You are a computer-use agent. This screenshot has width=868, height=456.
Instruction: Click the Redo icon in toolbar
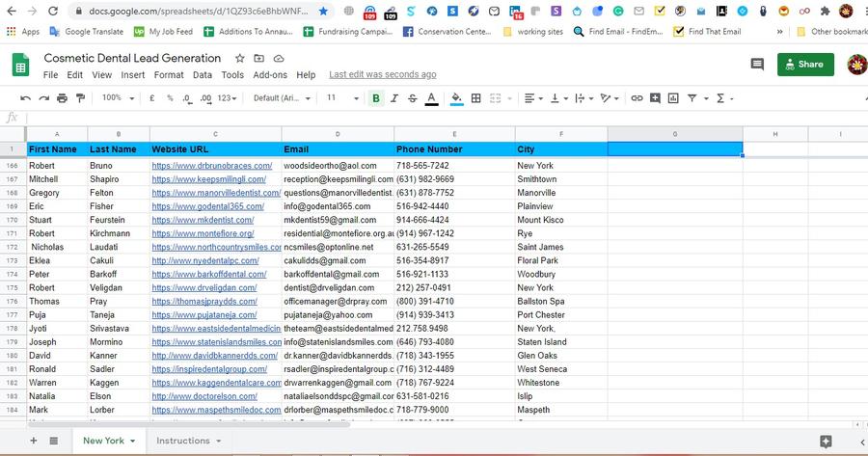43,98
